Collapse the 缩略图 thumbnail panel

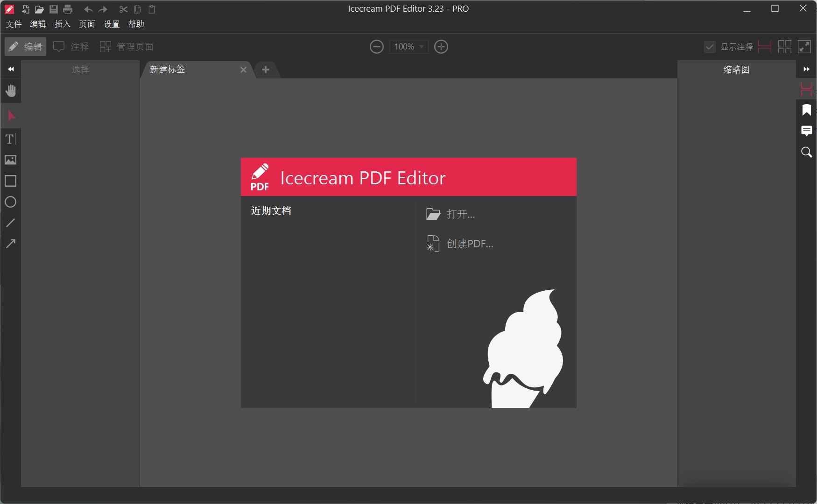(806, 69)
